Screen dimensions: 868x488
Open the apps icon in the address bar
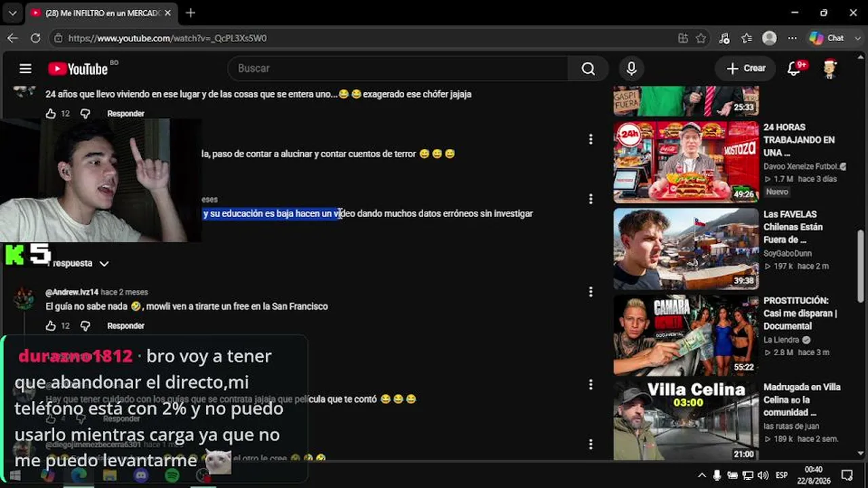(683, 38)
